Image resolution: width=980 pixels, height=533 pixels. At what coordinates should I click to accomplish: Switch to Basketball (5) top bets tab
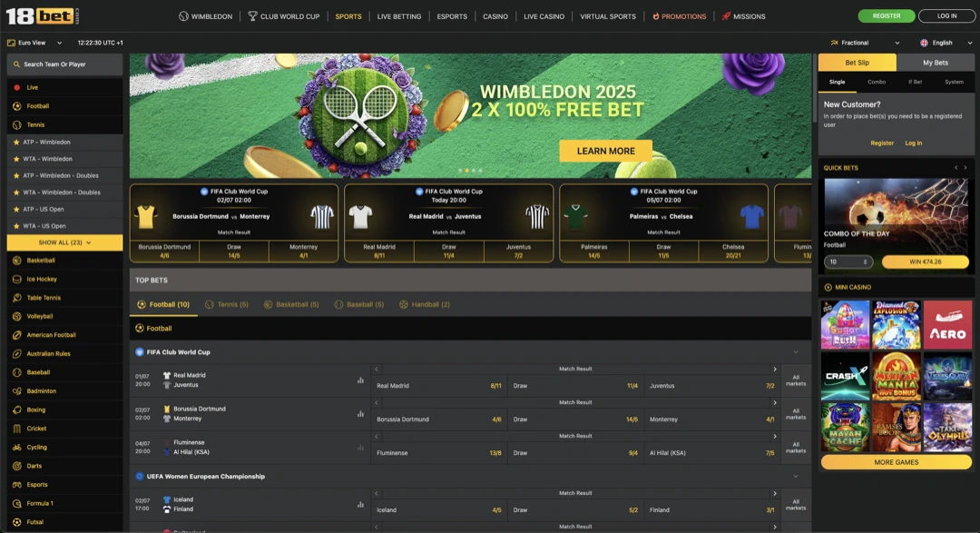(x=291, y=305)
